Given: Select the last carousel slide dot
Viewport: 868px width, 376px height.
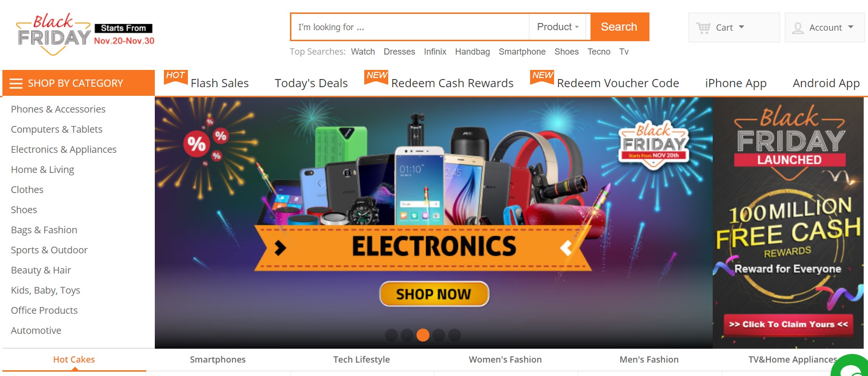Looking at the screenshot, I should (x=454, y=335).
